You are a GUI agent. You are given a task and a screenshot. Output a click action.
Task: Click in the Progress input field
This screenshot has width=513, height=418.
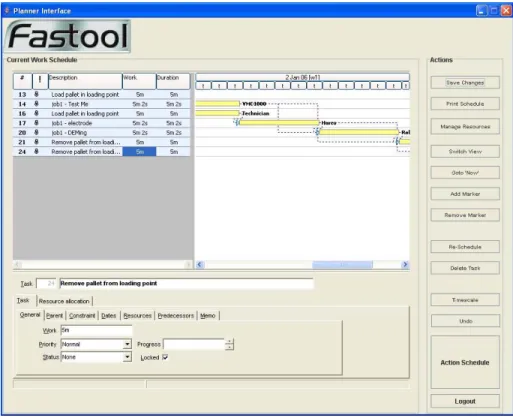tap(194, 344)
